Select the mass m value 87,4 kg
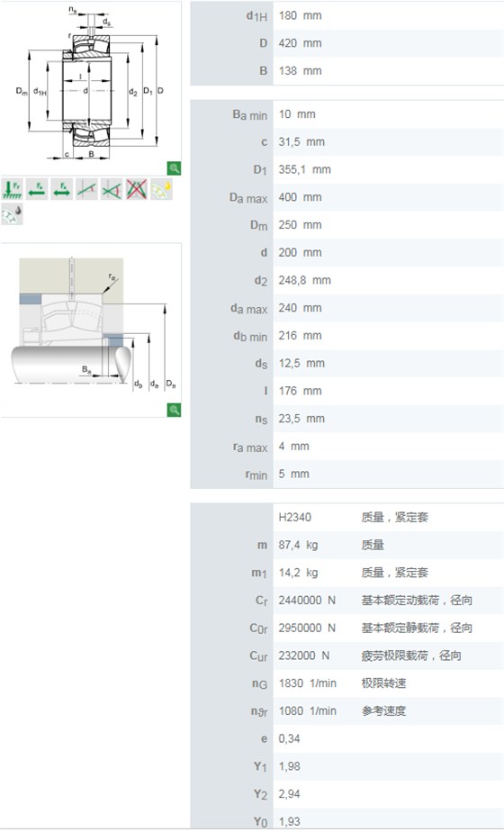This screenshot has height=832, width=504. click(298, 545)
